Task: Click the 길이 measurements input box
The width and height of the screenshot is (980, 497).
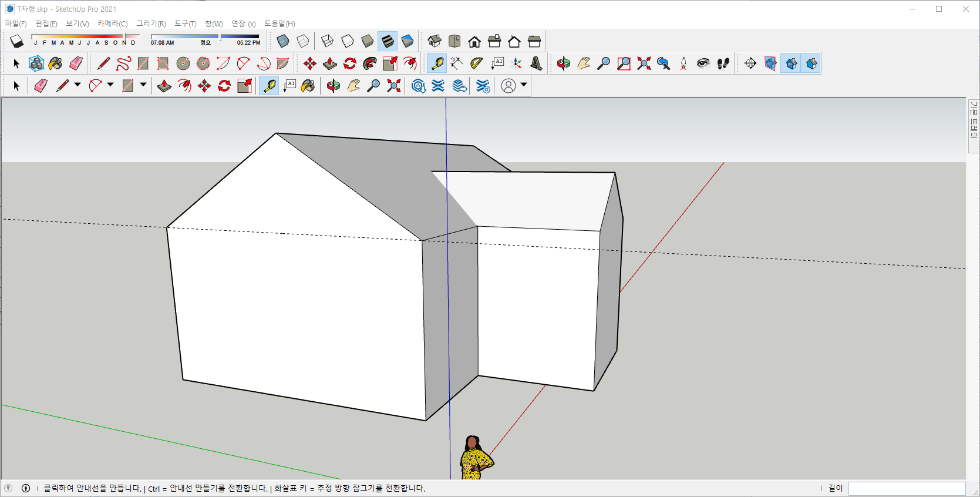Action: click(907, 488)
